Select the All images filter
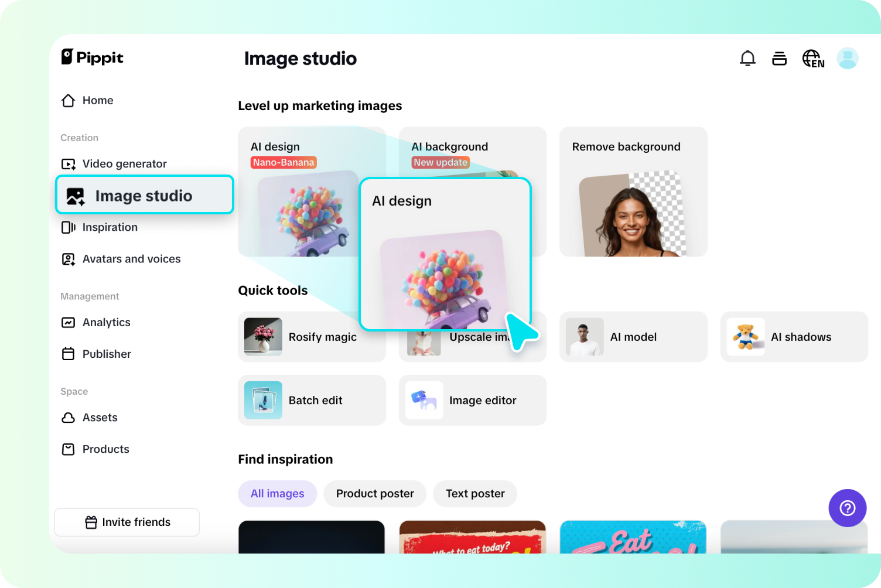 (277, 494)
